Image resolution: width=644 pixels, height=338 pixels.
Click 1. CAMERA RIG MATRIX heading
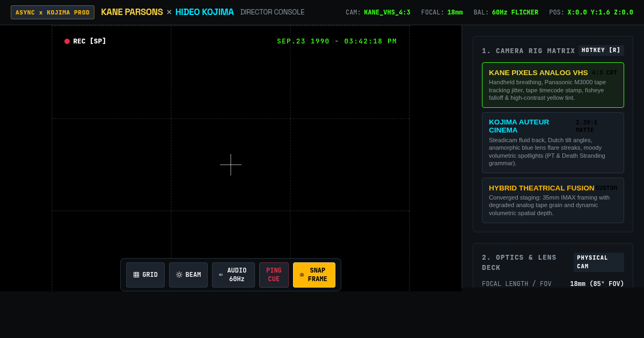pos(529,51)
